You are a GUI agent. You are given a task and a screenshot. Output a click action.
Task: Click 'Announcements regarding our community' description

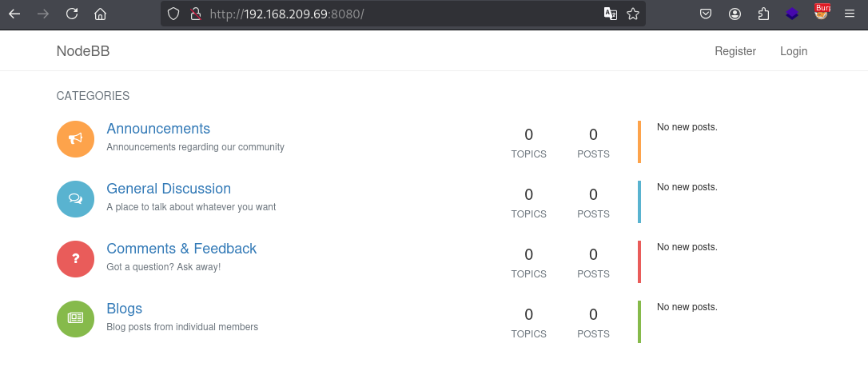[x=195, y=147]
